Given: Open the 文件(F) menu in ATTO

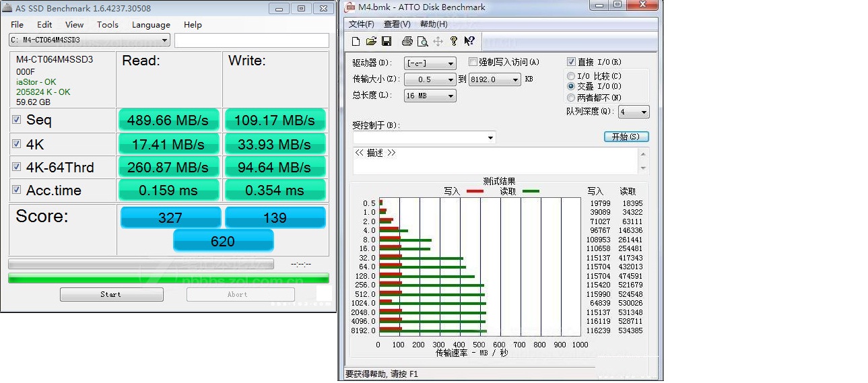Looking at the screenshot, I should [361, 24].
